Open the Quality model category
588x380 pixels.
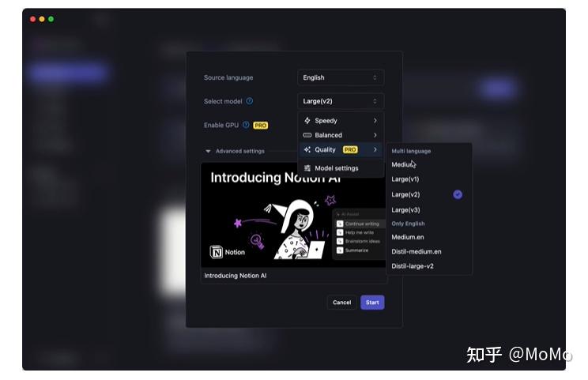[341, 149]
